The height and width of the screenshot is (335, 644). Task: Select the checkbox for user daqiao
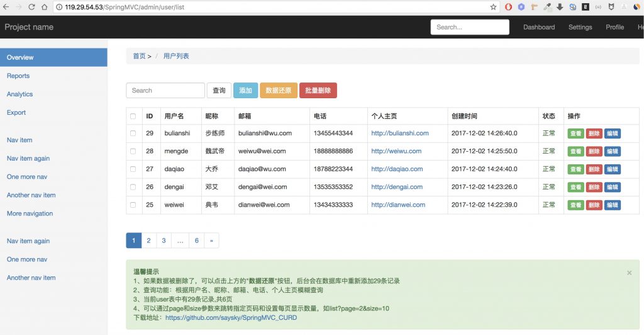pyautogui.click(x=133, y=169)
